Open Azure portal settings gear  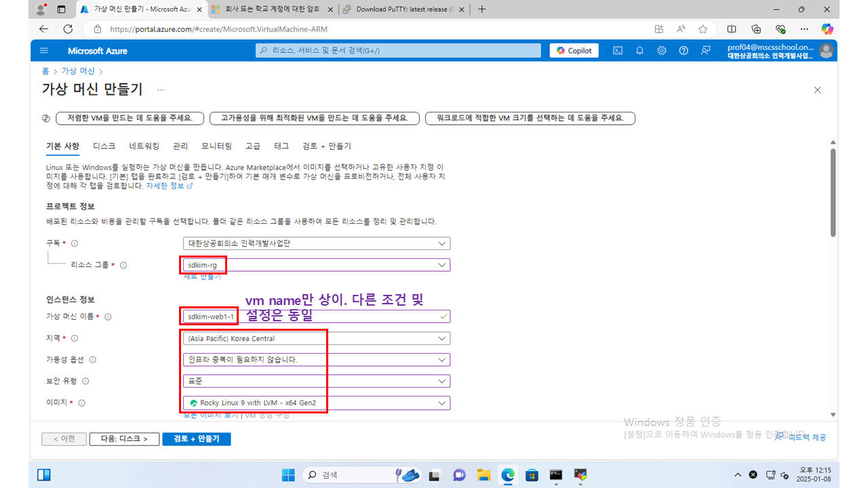pyautogui.click(x=661, y=51)
